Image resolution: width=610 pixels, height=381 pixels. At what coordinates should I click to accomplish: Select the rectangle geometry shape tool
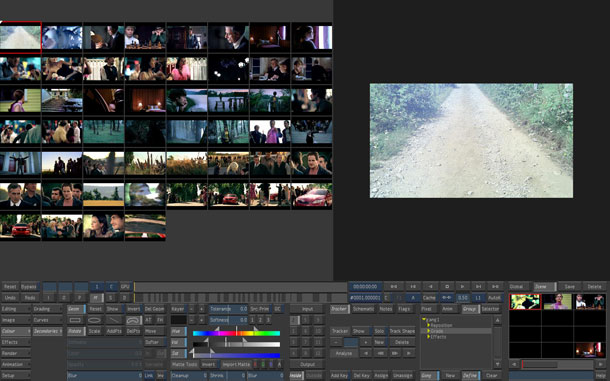click(x=75, y=320)
